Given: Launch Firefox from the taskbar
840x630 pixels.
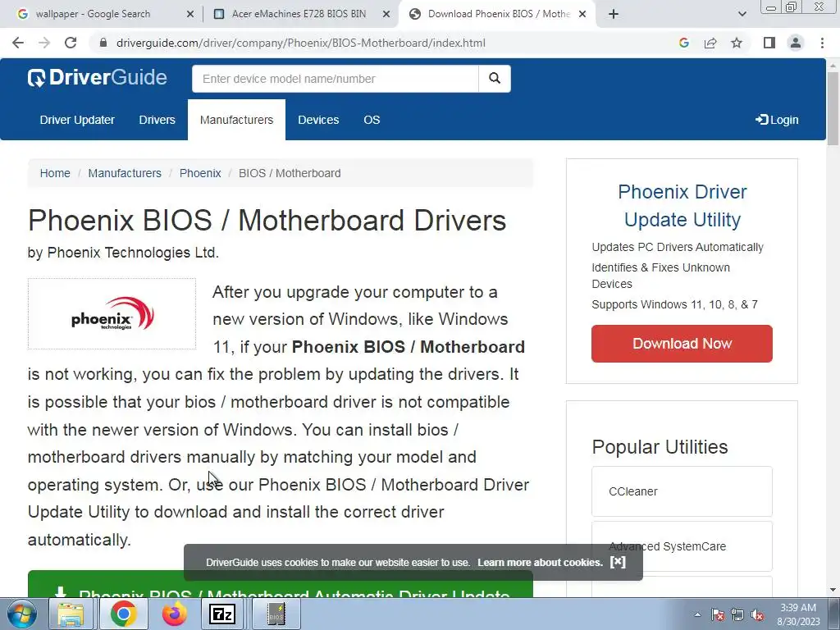Looking at the screenshot, I should [175, 614].
